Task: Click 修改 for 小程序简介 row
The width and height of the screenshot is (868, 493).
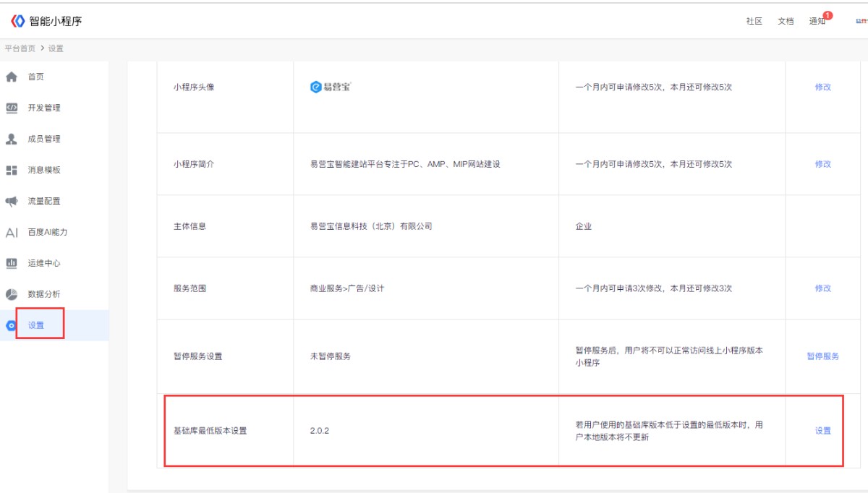Action: pos(823,164)
